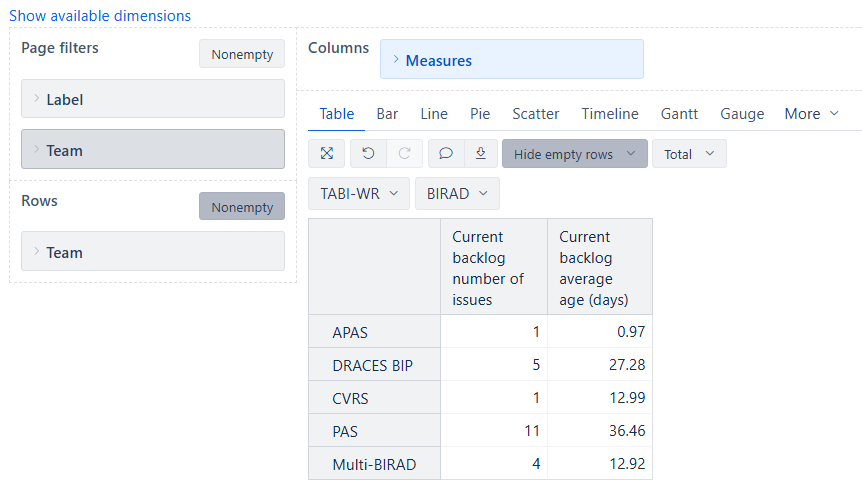The image size is (862, 497).
Task: Click the export download icon
Action: click(x=481, y=153)
